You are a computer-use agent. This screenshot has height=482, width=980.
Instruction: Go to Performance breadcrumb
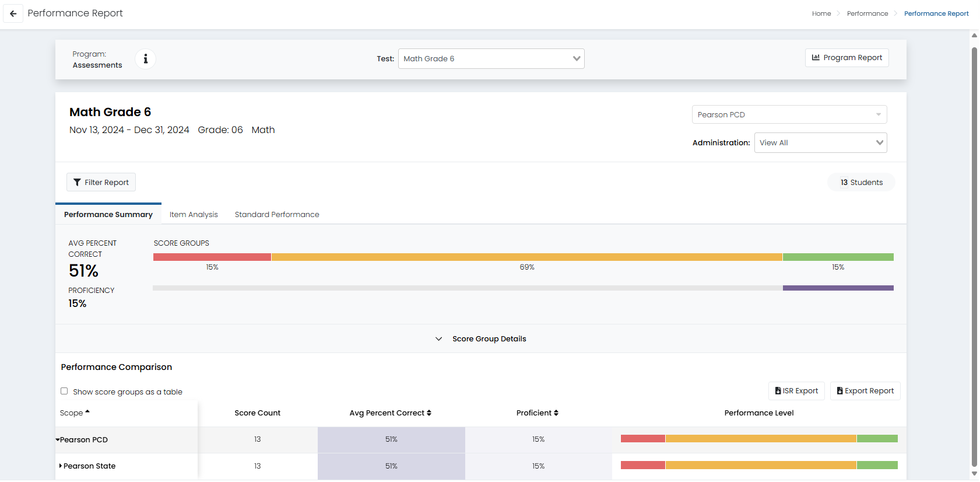tap(867, 13)
